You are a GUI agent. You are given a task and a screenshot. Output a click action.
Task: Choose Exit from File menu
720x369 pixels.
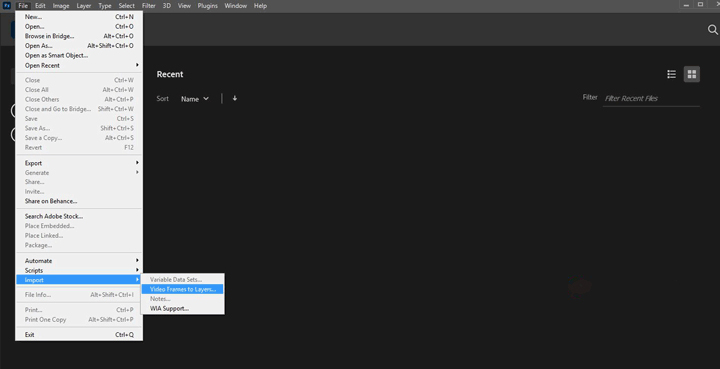tap(79, 335)
